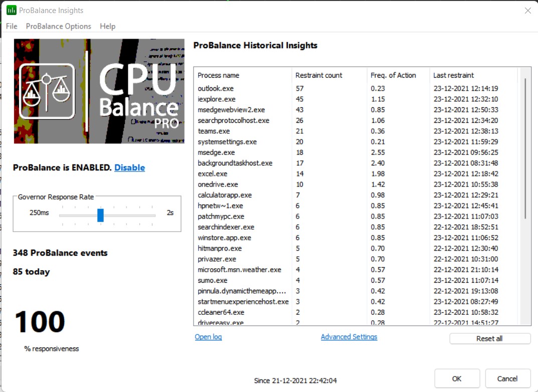The width and height of the screenshot is (538, 392).
Task: Select the winstore.app.exe row
Action: pyautogui.click(x=355, y=238)
